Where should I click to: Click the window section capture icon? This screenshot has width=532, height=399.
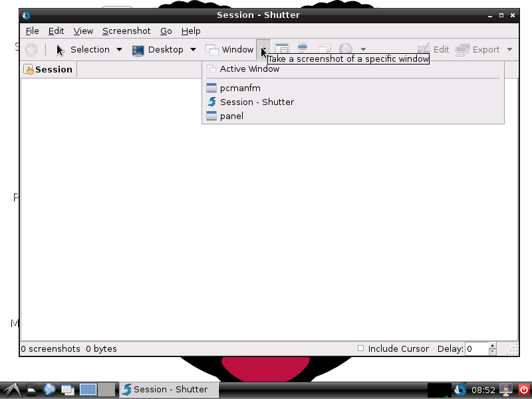click(x=282, y=48)
